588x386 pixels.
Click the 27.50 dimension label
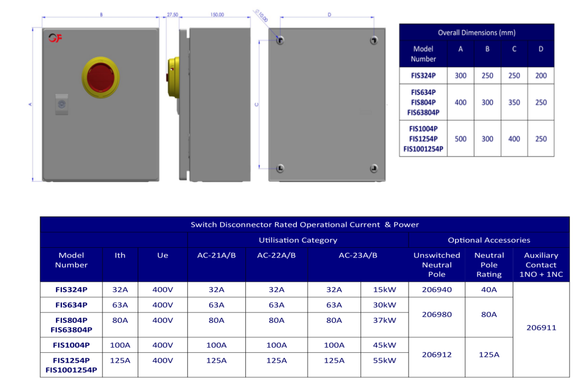[173, 15]
